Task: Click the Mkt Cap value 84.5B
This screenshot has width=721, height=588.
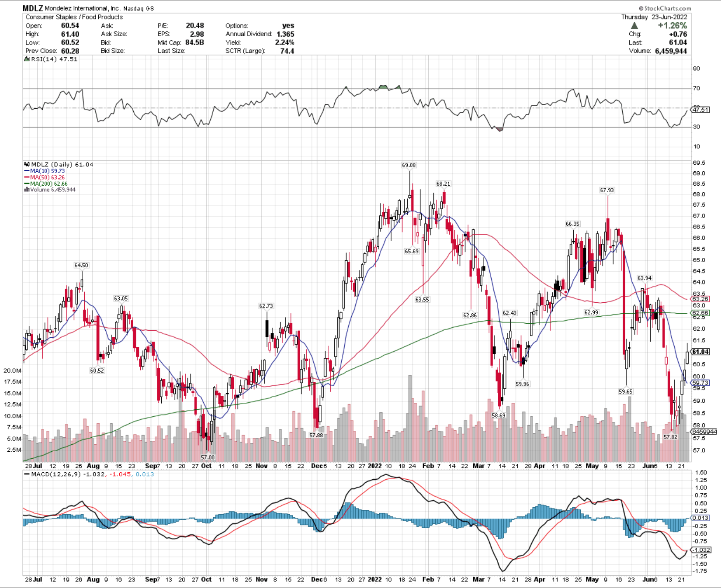Action: click(194, 42)
